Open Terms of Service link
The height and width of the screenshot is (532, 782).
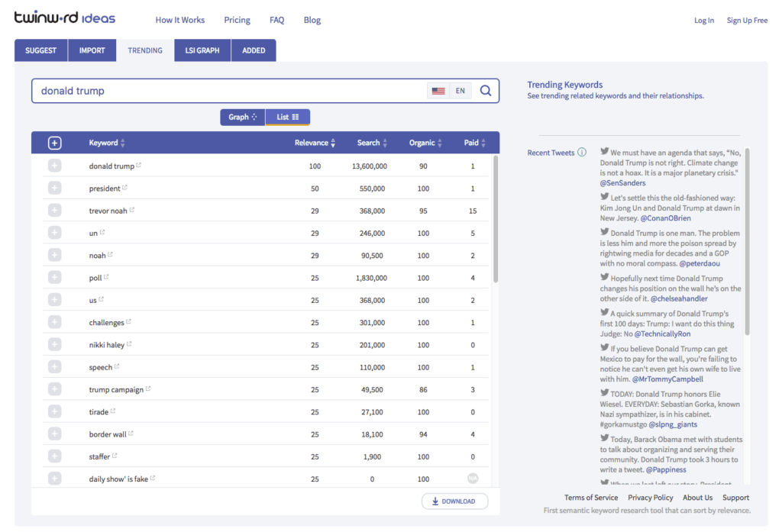point(591,498)
